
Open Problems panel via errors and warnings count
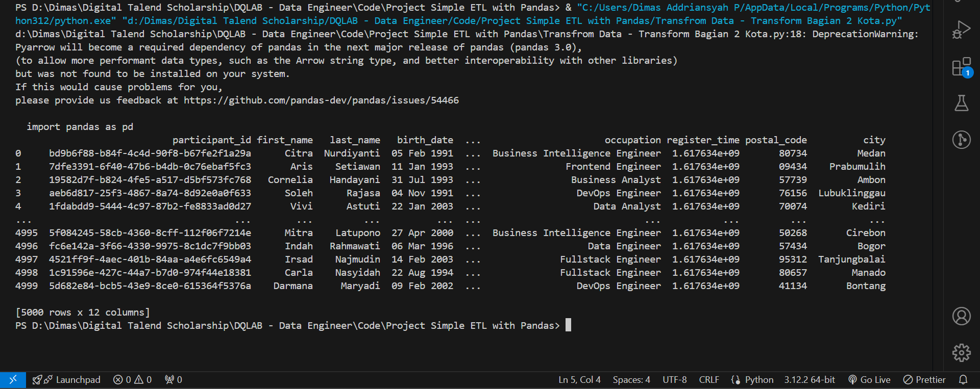click(x=132, y=380)
